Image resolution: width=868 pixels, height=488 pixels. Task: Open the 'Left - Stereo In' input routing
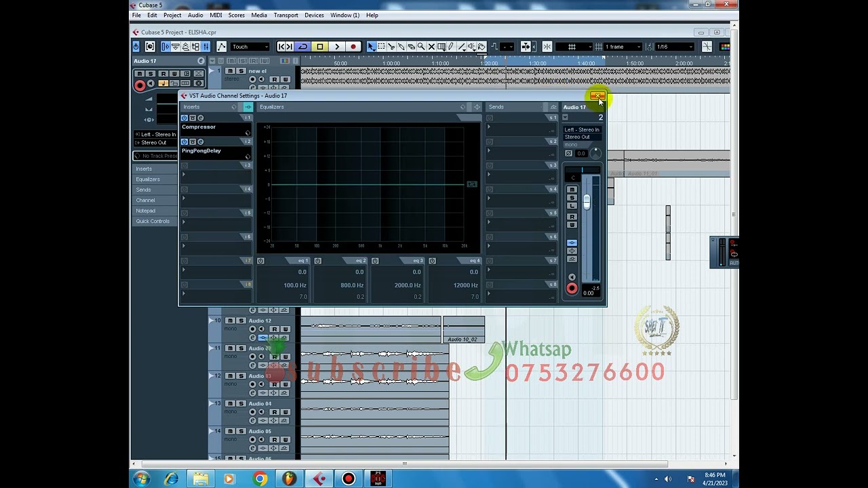click(582, 129)
